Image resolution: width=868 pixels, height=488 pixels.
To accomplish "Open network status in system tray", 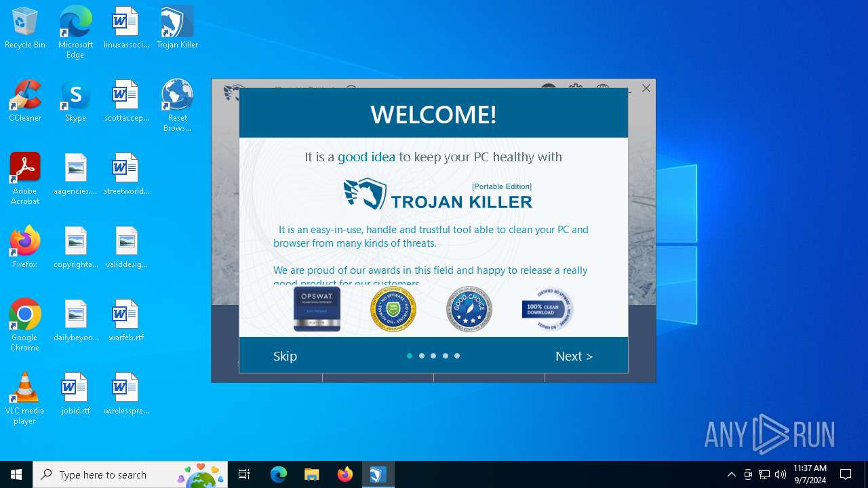I will click(x=764, y=474).
